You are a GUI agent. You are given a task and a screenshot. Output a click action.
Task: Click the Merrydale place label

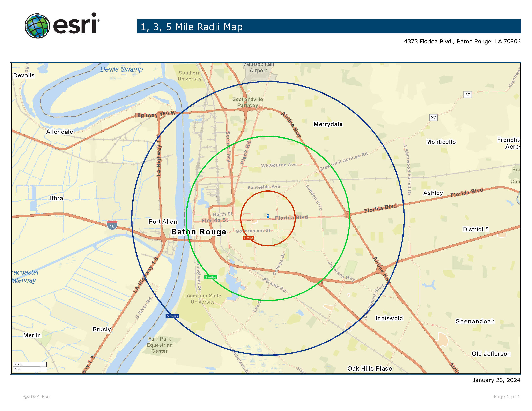click(x=328, y=124)
